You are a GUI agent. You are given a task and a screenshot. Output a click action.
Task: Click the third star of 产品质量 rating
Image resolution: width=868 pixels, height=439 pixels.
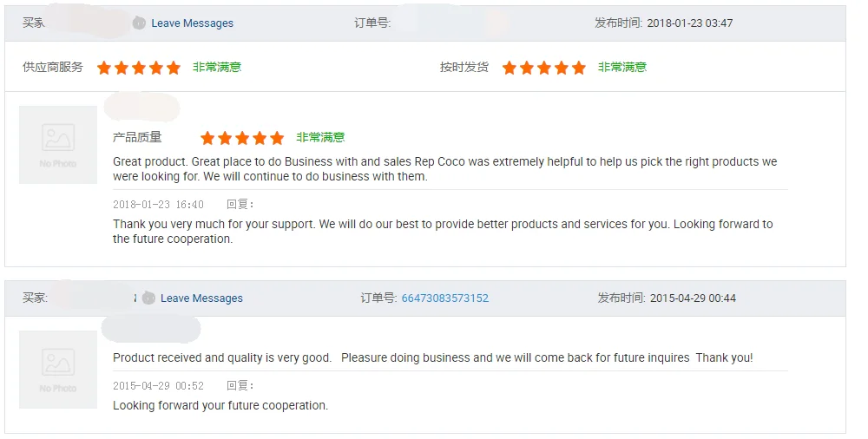pyautogui.click(x=242, y=138)
